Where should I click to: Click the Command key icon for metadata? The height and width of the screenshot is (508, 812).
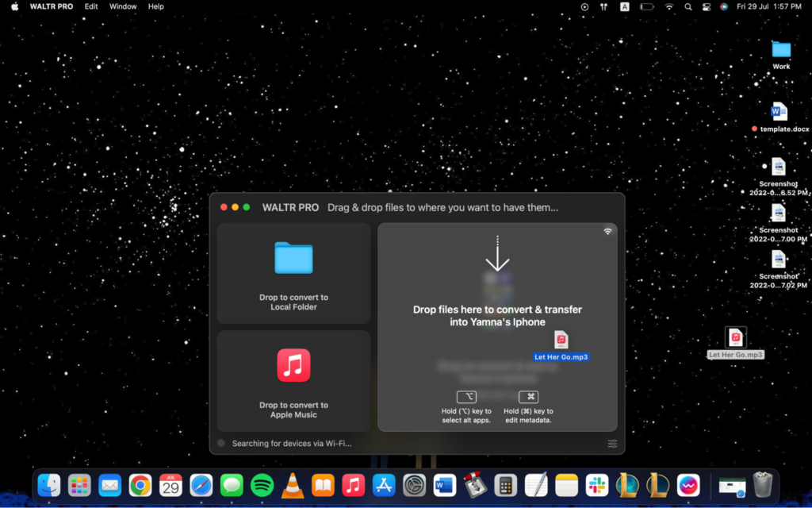pos(528,397)
